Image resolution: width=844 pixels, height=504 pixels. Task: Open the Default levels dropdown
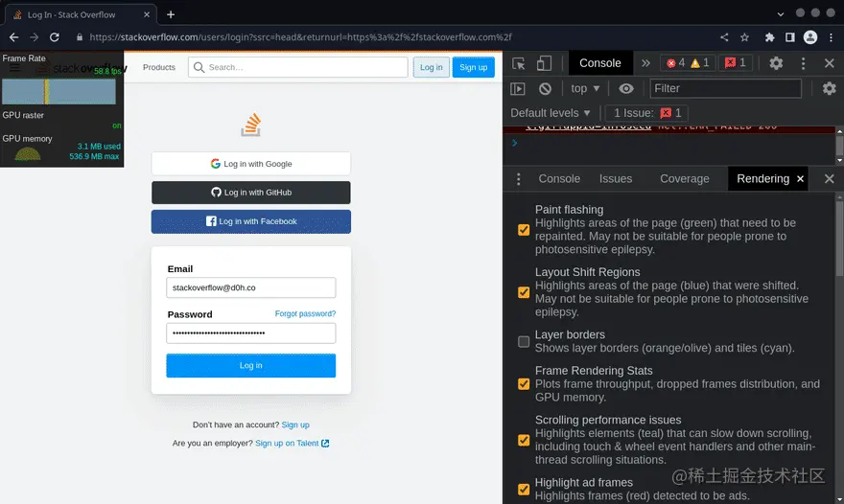(551, 113)
